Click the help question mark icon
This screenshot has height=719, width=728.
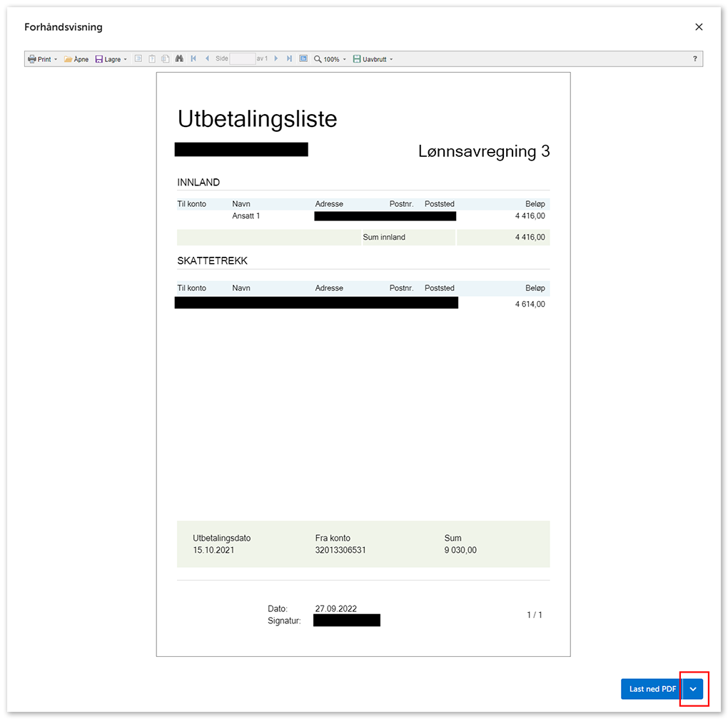(695, 59)
